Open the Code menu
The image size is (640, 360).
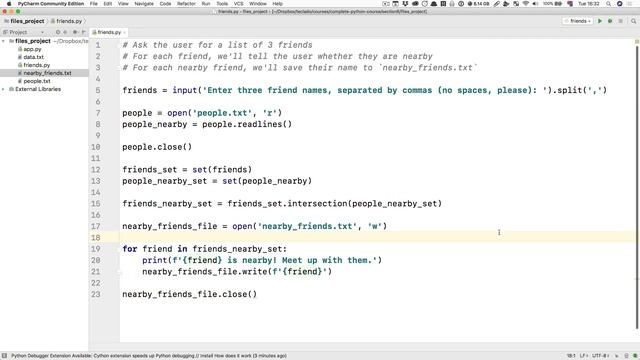(x=165, y=4)
